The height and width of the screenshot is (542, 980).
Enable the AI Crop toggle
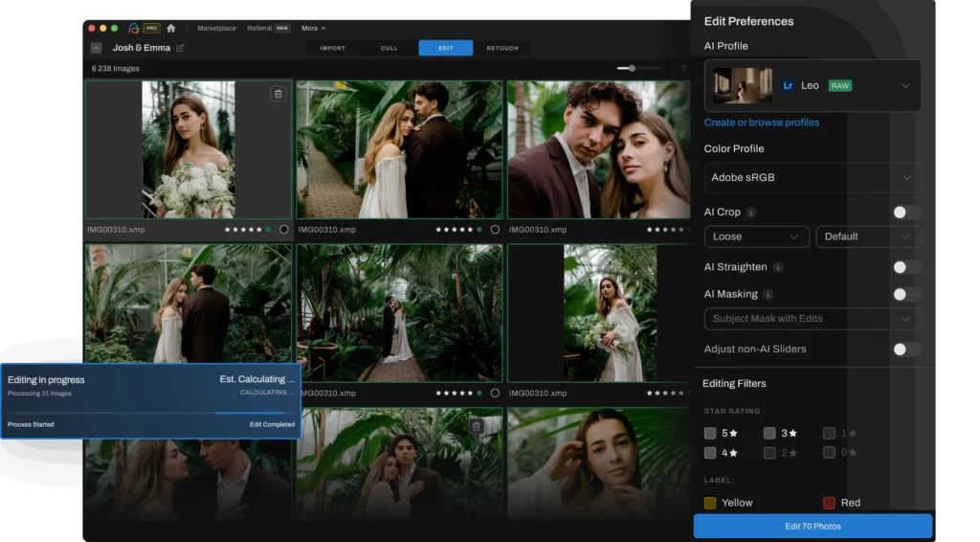(906, 213)
